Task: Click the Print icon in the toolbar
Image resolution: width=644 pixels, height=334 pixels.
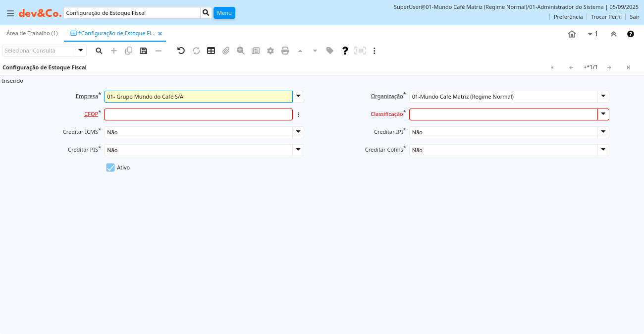Action: (x=285, y=51)
